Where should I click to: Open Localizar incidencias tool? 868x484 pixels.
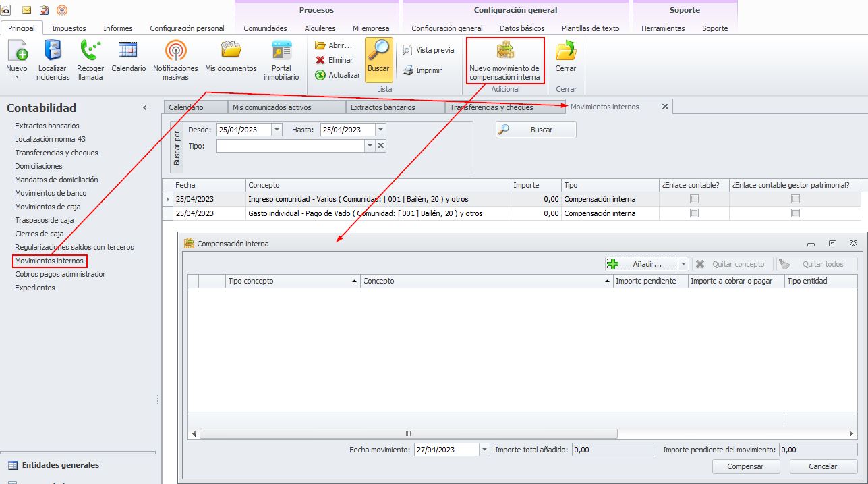[x=53, y=60]
